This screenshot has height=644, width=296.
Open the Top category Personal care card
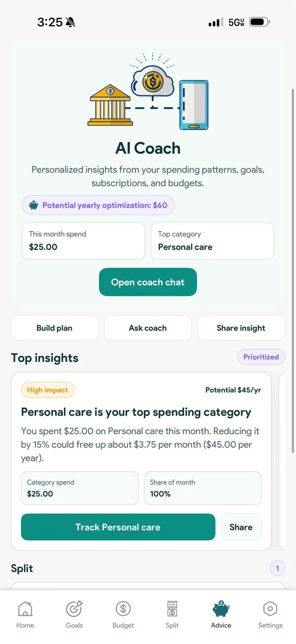point(212,241)
